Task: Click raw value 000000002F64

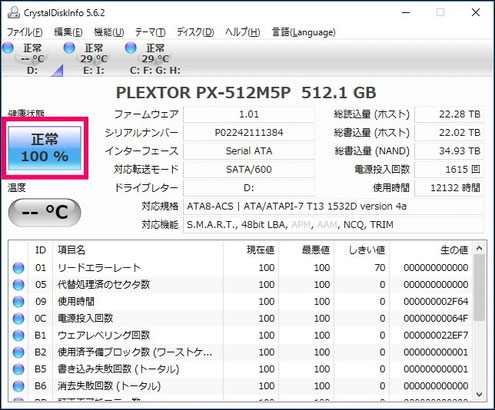Action: 436,302
